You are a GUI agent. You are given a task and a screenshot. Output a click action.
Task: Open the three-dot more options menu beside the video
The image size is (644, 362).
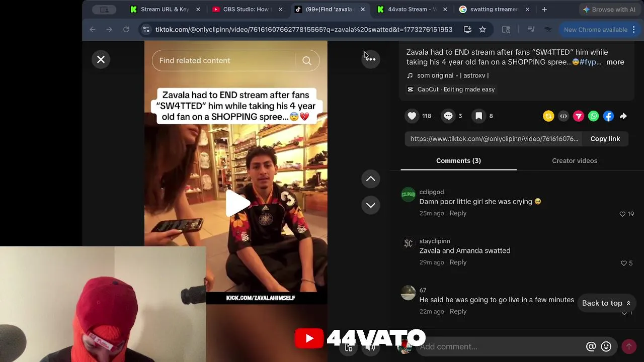click(371, 59)
